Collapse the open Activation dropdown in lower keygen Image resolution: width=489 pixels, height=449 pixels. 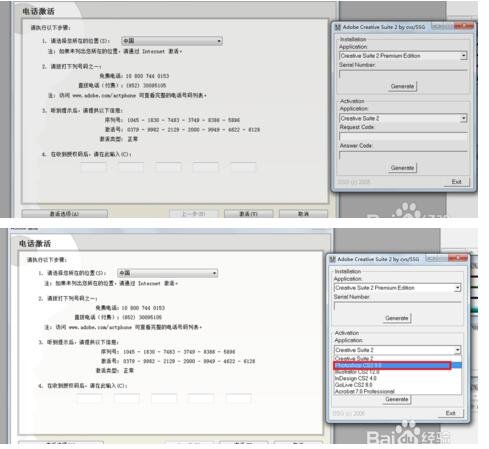click(x=458, y=350)
